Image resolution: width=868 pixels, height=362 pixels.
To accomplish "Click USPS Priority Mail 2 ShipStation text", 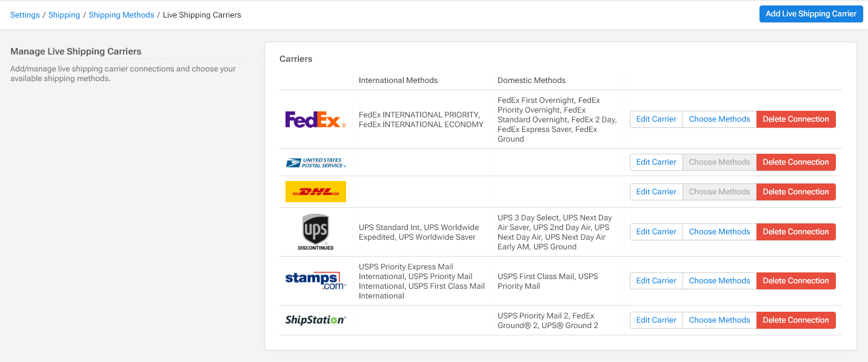I will 548,320.
